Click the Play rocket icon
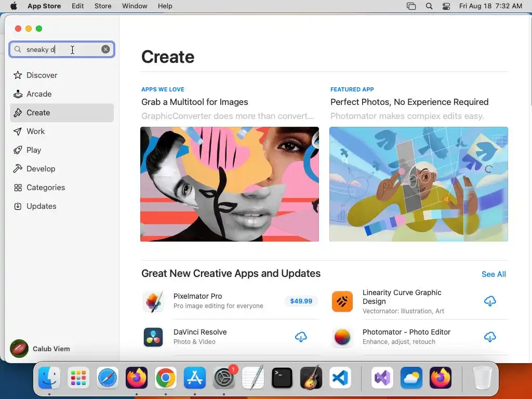The height and width of the screenshot is (399, 532). pos(18,150)
